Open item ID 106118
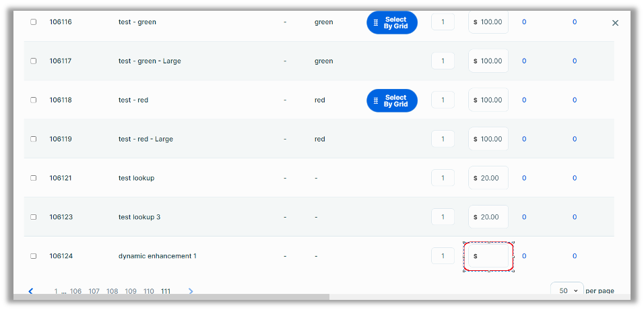This screenshot has width=644, height=310. [61, 100]
